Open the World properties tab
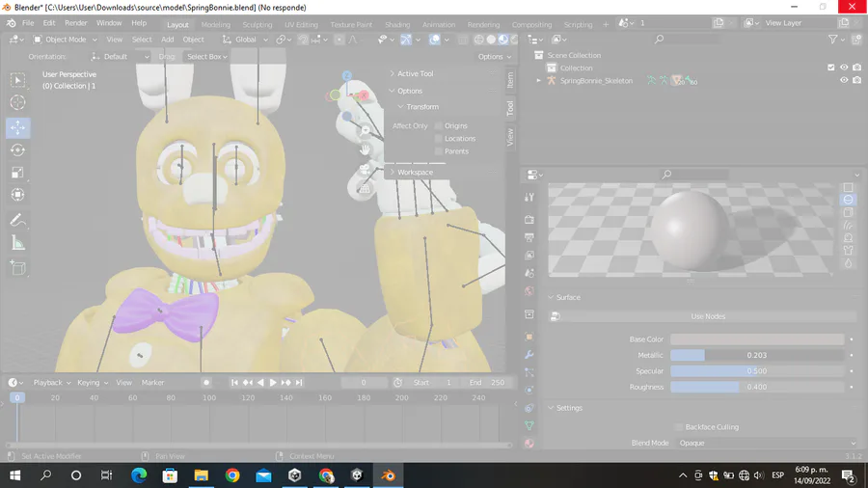The height and width of the screenshot is (488, 868). pos(529,291)
